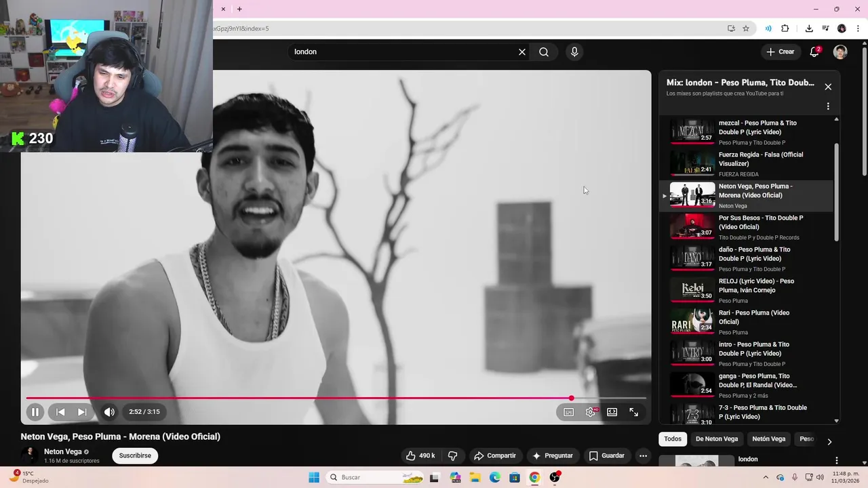Screen dimensions: 868x488
Task: Open the Chrome extensions puzzle icon
Action: pyautogui.click(x=785, y=28)
